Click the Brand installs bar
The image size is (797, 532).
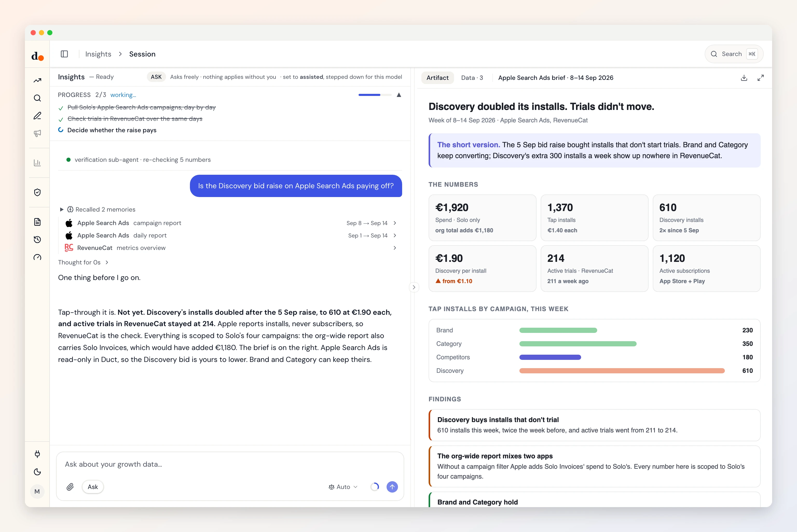[558, 330]
